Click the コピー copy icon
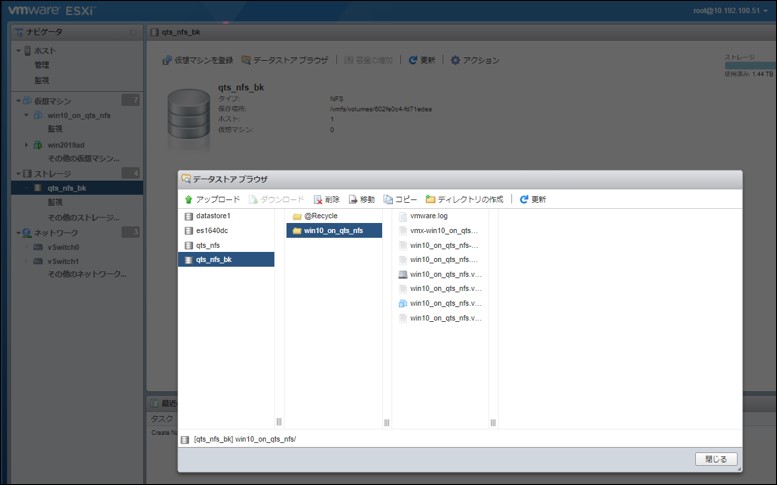The image size is (777, 485). [x=388, y=199]
